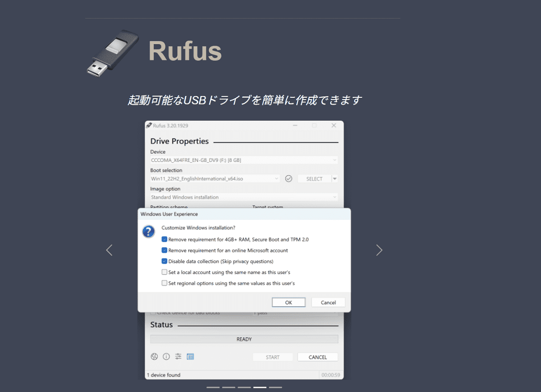Uncheck Remove requirement for 4GB+ RAM, Secure Boot
Image resolution: width=541 pixels, height=392 pixels.
165,239
